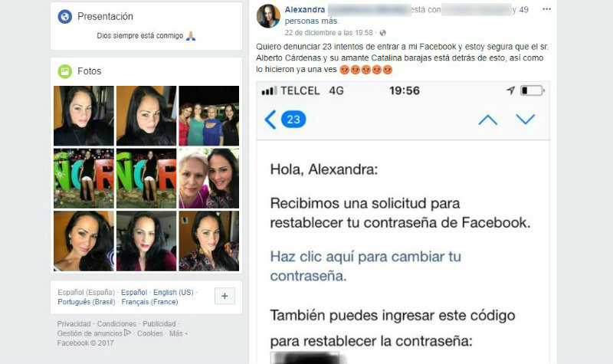Click the blue back arrow in screenshot
613x364 pixels.
pos(270,120)
